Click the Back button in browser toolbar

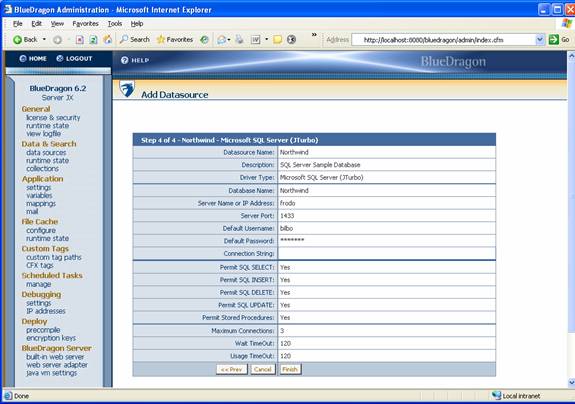(25, 40)
